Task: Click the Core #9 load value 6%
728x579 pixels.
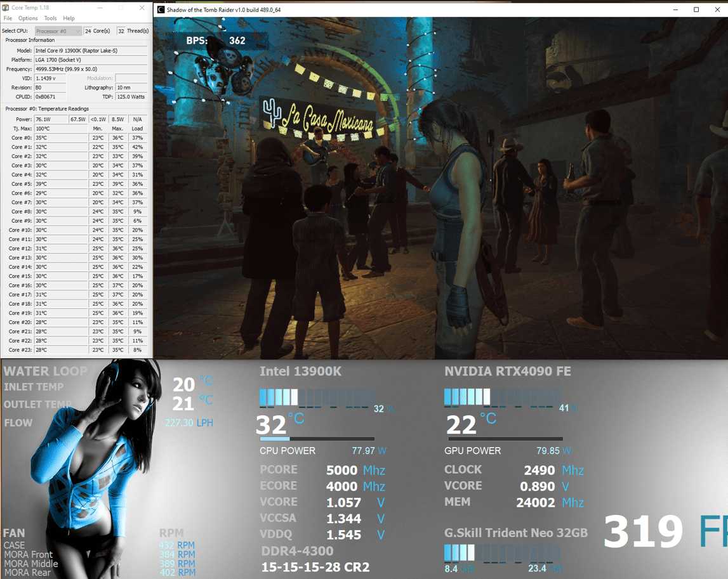Action: pyautogui.click(x=138, y=221)
